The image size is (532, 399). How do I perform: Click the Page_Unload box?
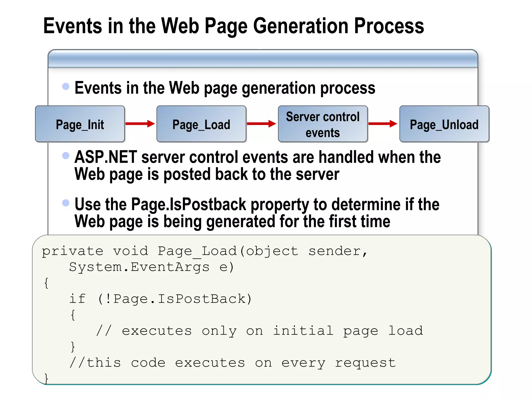pos(444,124)
